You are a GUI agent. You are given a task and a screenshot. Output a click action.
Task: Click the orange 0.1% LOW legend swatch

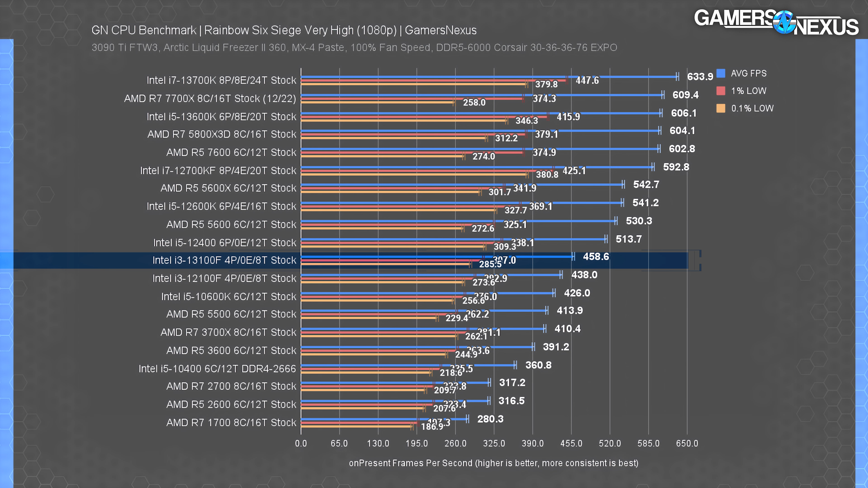[721, 108]
